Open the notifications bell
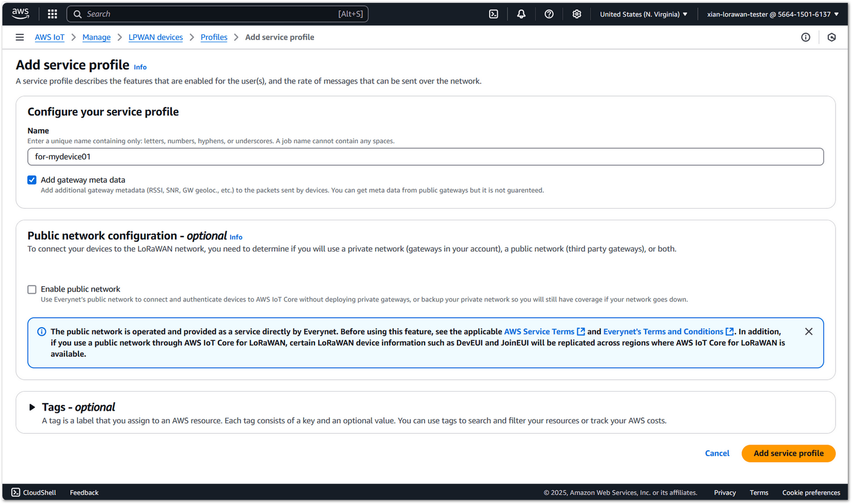The width and height of the screenshot is (852, 504). [521, 14]
